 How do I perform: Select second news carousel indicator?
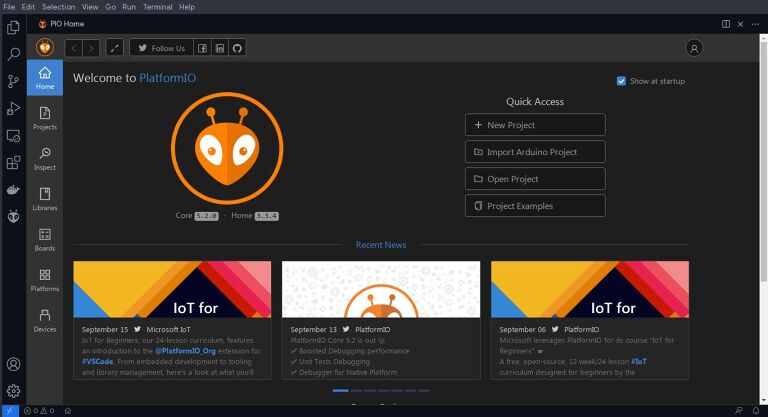(x=357, y=391)
